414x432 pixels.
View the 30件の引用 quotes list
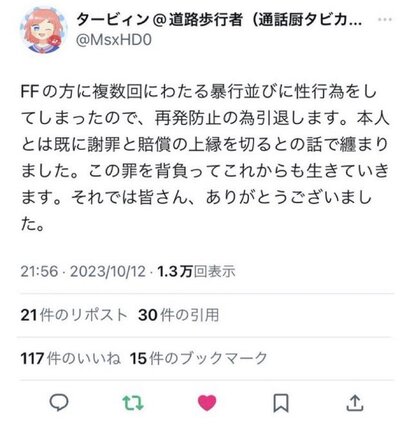coord(179,315)
